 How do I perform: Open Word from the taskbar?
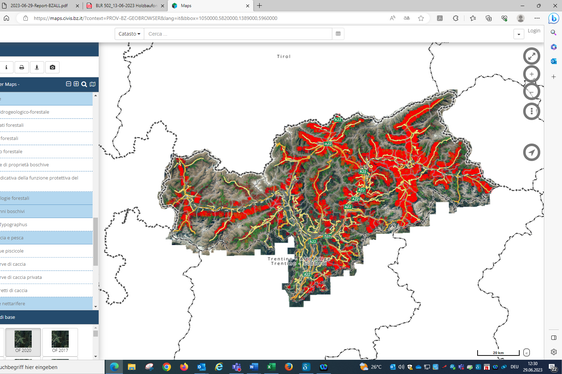(254, 367)
